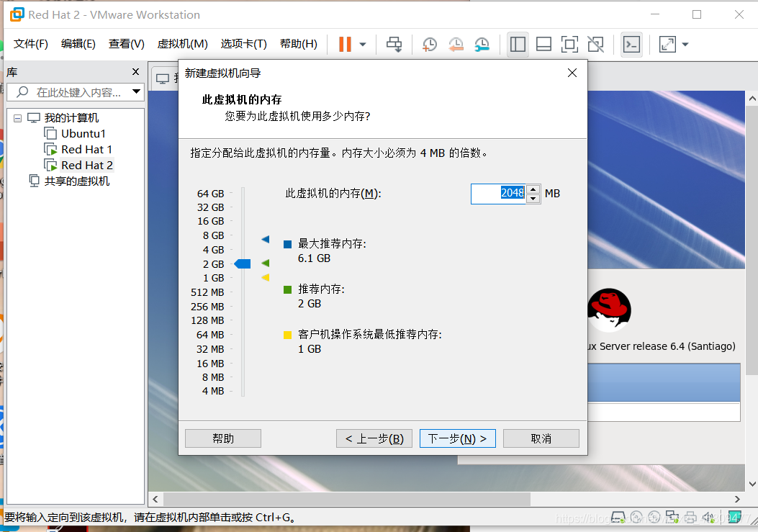This screenshot has width=758, height=532.
Task: Click the horizontal scrollbar left arrow
Action: (155, 499)
